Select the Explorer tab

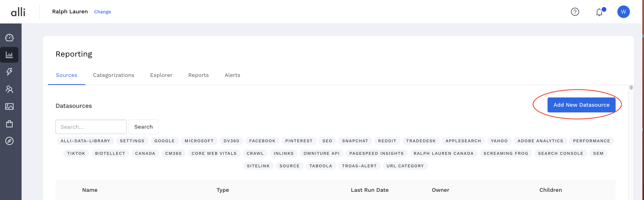[x=161, y=75]
